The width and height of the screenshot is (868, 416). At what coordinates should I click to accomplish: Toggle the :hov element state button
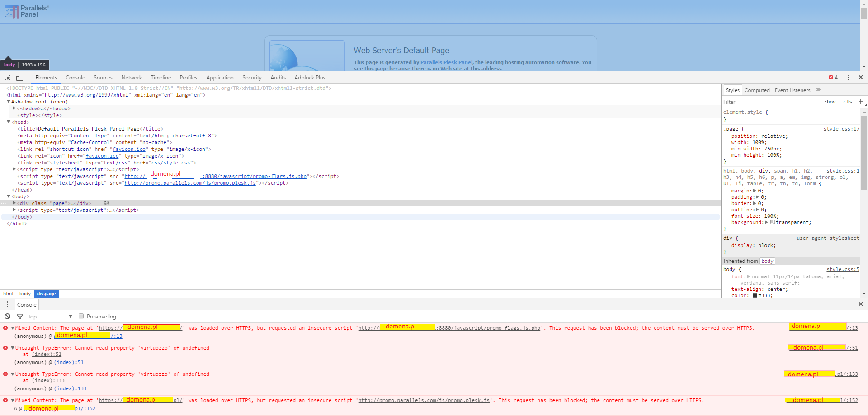pos(830,102)
